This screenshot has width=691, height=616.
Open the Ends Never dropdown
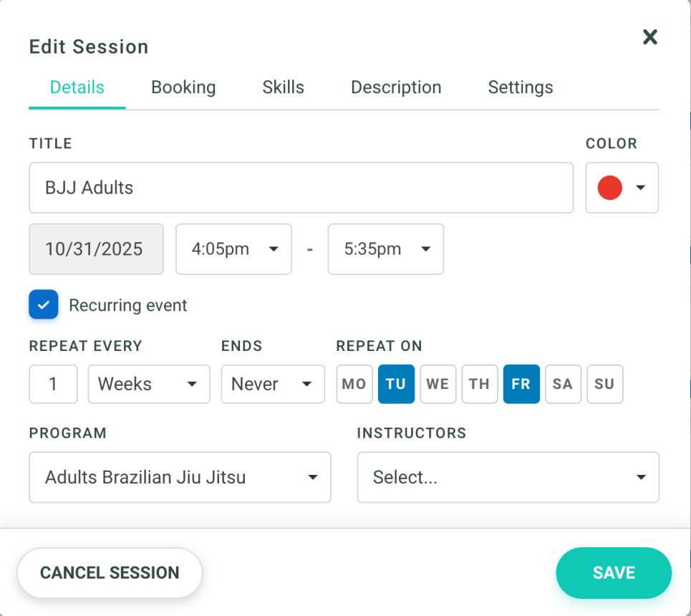click(272, 384)
